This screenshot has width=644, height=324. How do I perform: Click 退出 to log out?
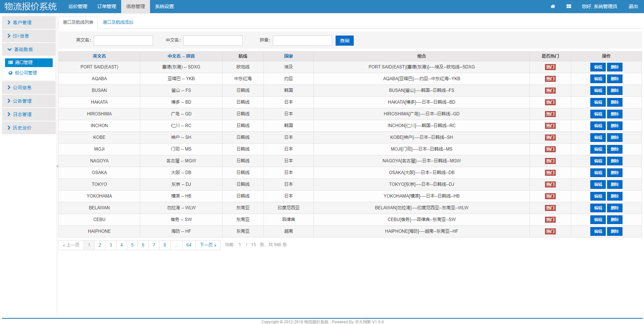(633, 6)
